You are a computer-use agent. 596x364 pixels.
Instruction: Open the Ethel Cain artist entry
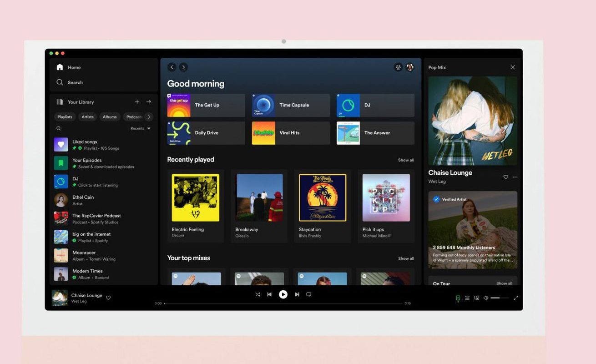pyautogui.click(x=104, y=200)
